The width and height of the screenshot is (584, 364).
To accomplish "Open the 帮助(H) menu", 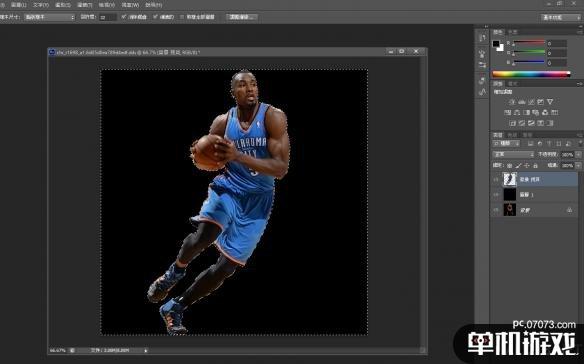I will tap(154, 5).
